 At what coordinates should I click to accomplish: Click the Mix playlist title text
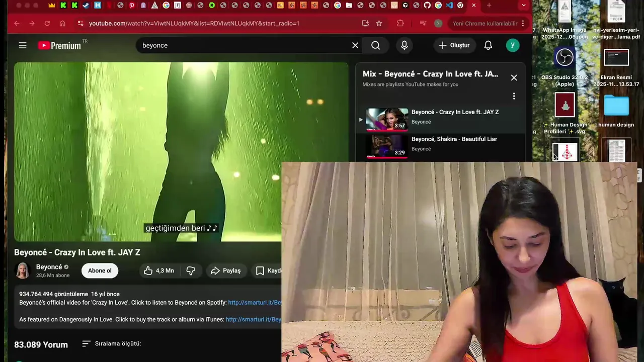pyautogui.click(x=430, y=74)
